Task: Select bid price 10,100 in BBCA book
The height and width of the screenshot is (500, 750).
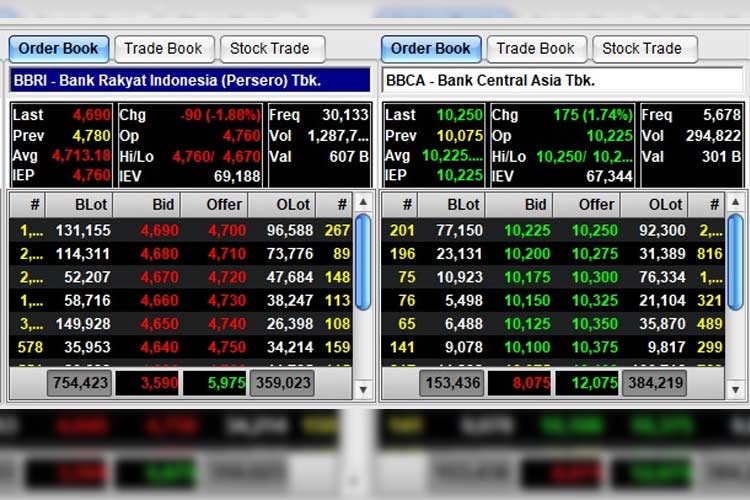Action: click(x=527, y=347)
